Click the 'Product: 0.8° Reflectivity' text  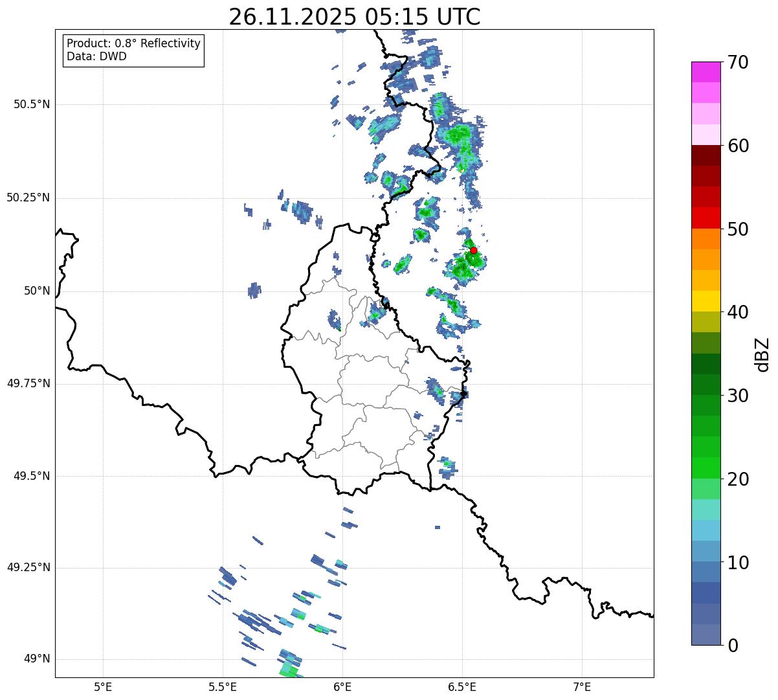(x=134, y=43)
